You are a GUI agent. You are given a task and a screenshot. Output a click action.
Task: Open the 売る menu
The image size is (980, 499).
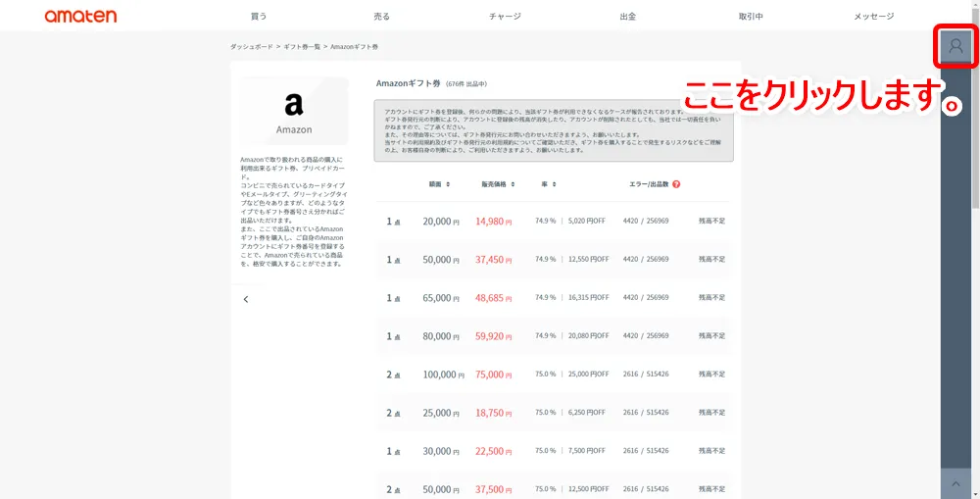click(x=382, y=17)
